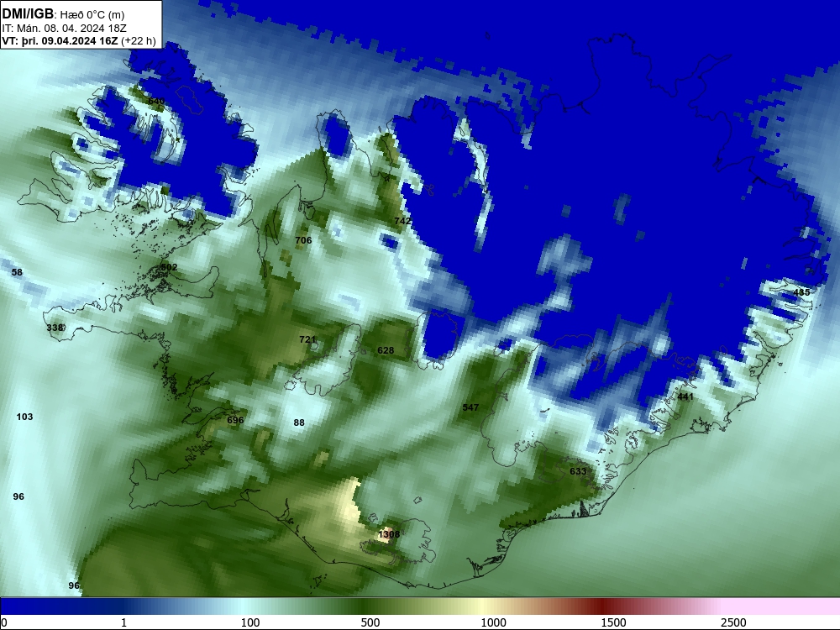Screen dimensions: 840x630
Task: Click the 88 value on the map
Action: pos(299,423)
